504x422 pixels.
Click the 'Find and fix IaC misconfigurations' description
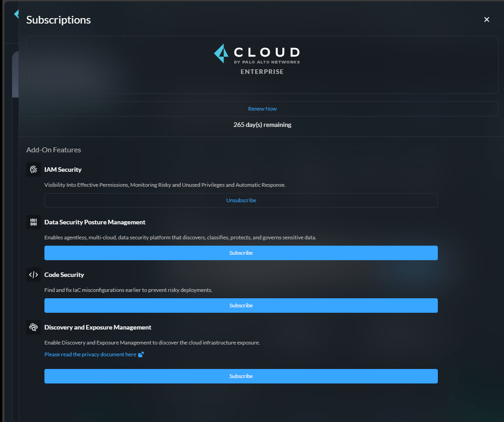point(128,290)
